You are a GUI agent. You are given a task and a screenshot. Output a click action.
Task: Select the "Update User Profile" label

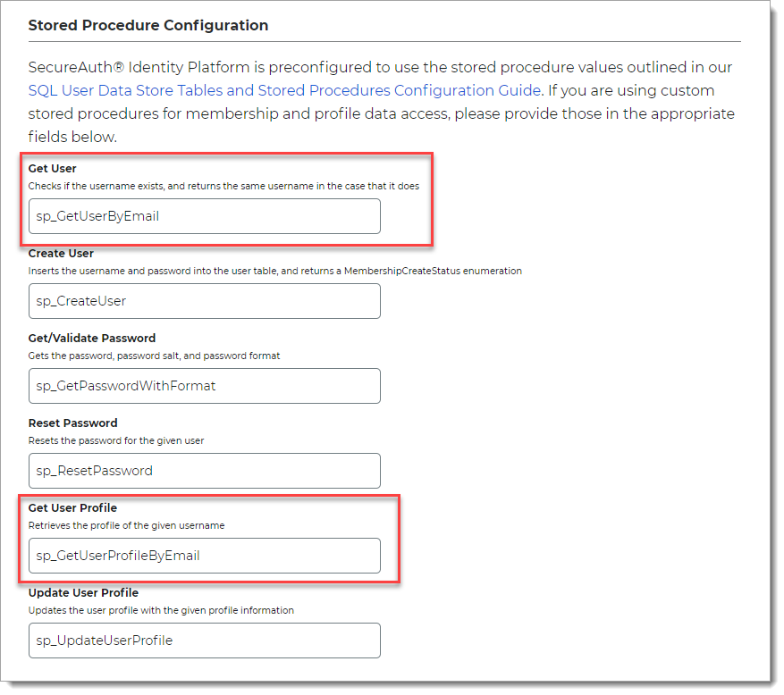[83, 593]
